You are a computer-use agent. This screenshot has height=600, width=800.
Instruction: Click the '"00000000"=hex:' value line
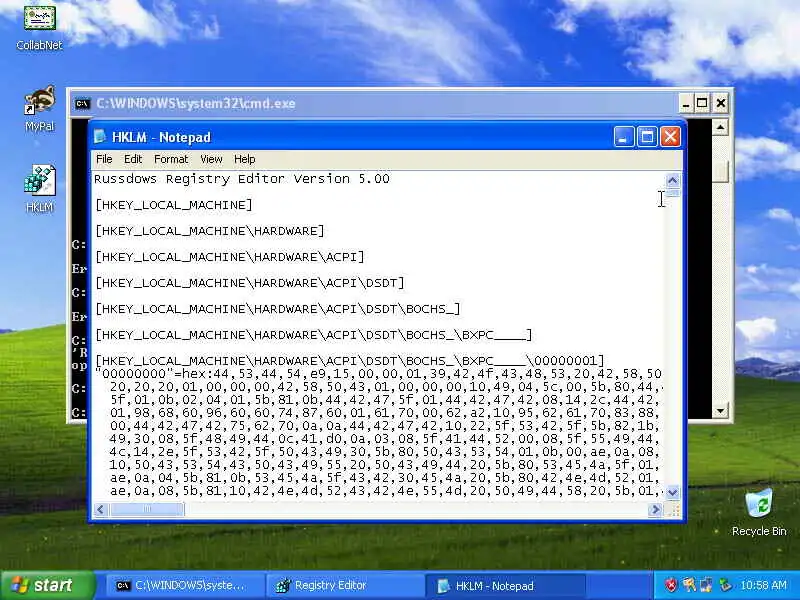click(x=378, y=374)
